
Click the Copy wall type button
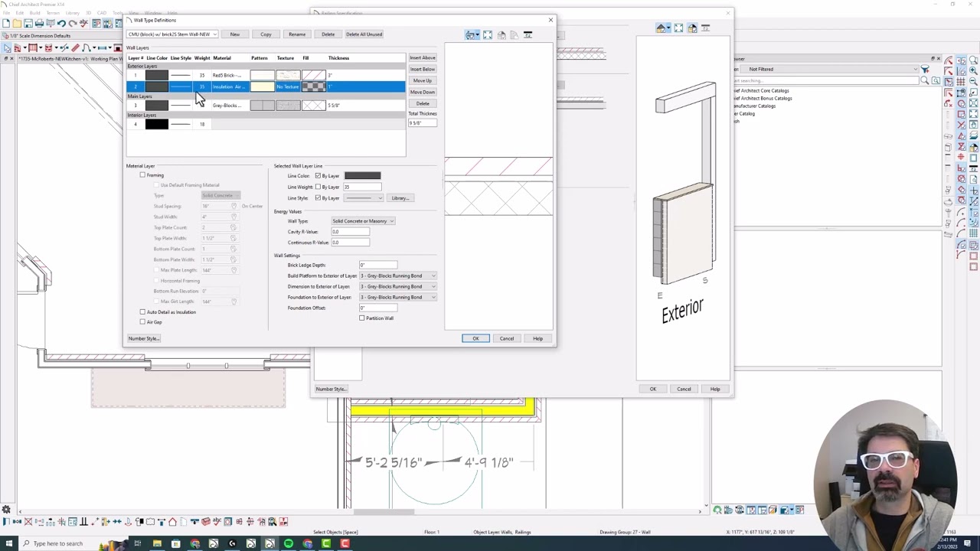pos(266,34)
